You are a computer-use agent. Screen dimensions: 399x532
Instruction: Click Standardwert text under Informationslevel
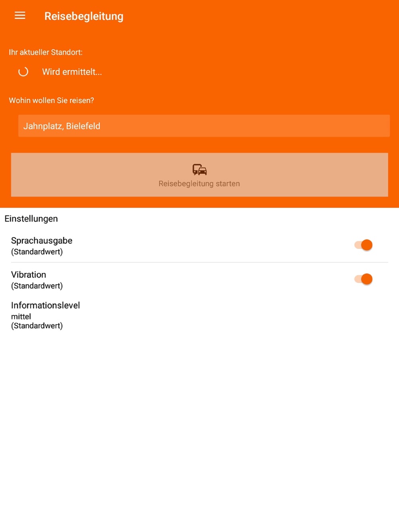(x=37, y=326)
